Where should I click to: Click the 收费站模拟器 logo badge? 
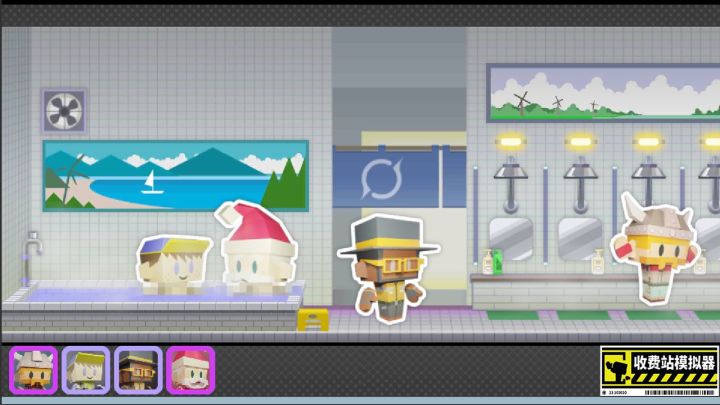[x=659, y=371]
